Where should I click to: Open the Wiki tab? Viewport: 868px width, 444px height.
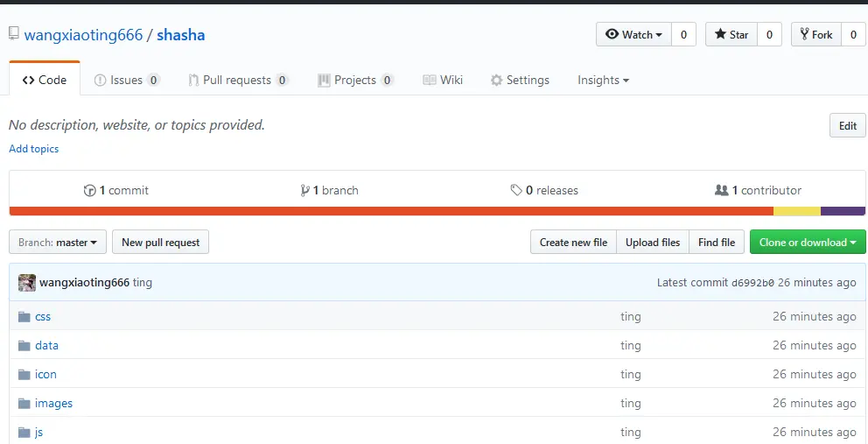(443, 80)
